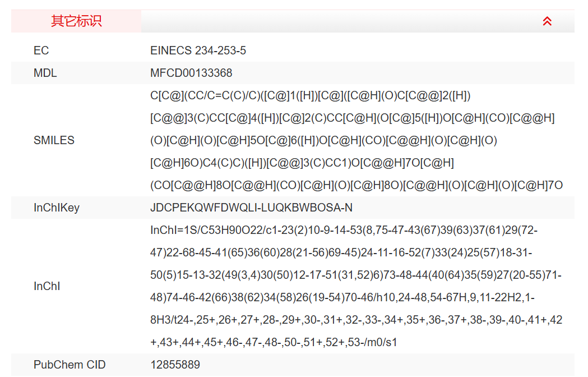Screen dimensions: 588x377
Task: Click the PubChem CID row label
Action: [x=70, y=365]
